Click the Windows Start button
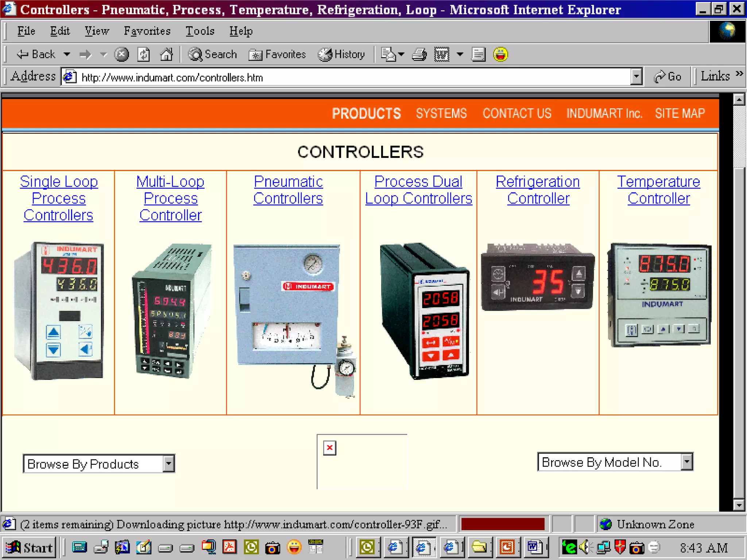The image size is (747, 560). pyautogui.click(x=30, y=548)
